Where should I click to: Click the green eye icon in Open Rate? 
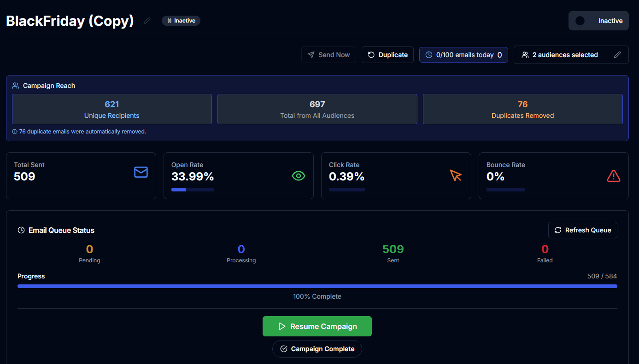pos(299,176)
